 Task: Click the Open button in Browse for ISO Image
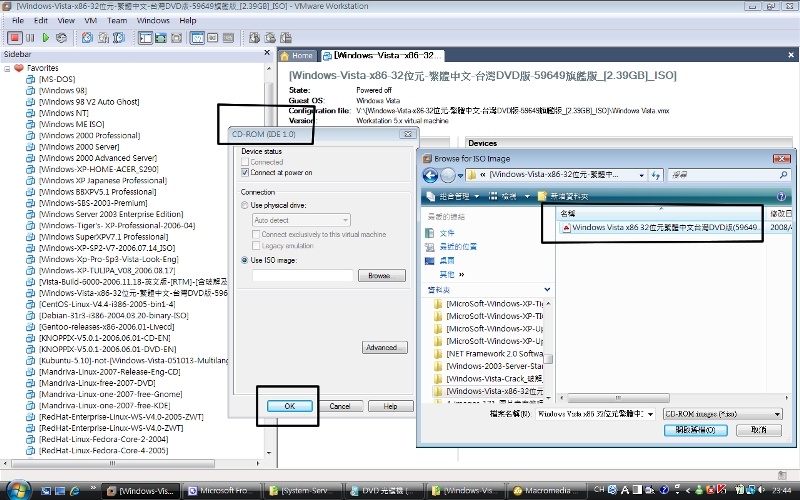[696, 430]
